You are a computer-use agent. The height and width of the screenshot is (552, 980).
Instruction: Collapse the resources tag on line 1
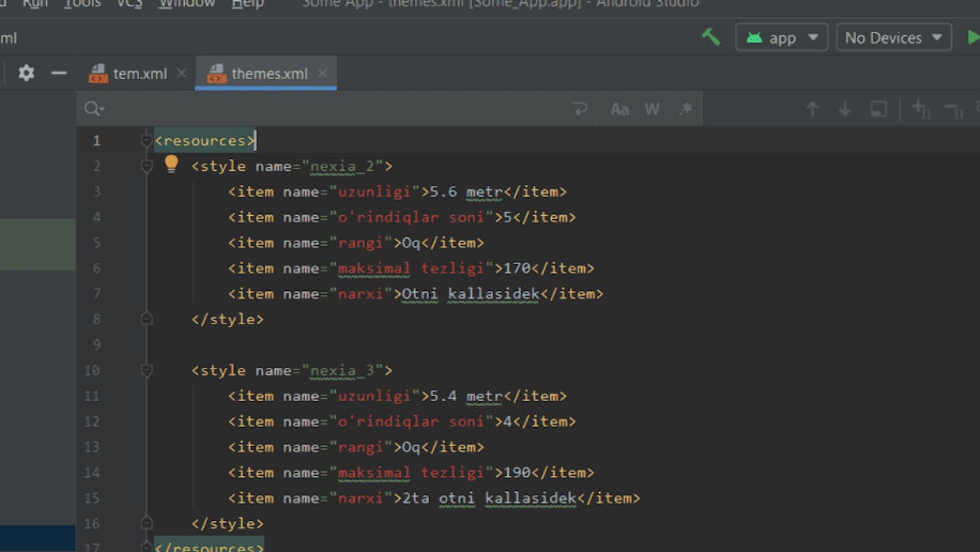[146, 141]
